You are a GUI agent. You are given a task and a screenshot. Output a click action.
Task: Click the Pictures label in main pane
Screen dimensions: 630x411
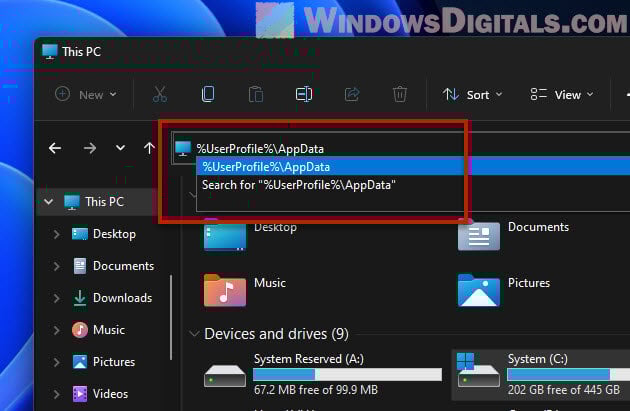[529, 283]
